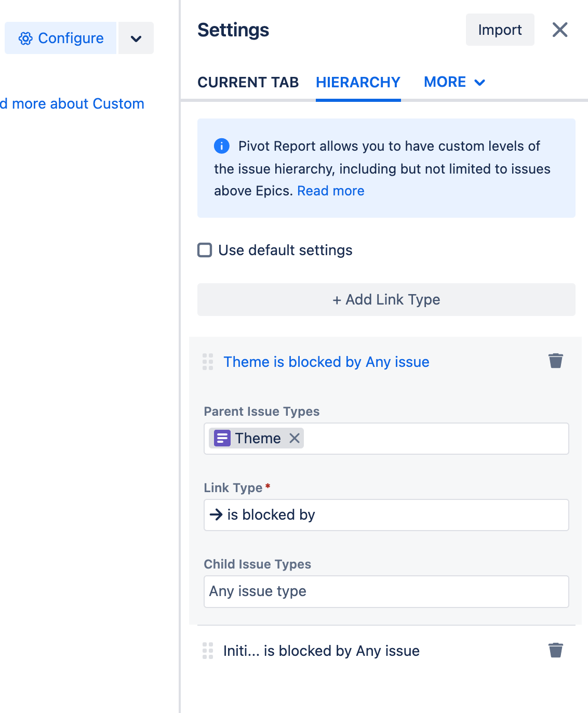Open the MORE menu chevron
The height and width of the screenshot is (713, 588).
tap(480, 82)
